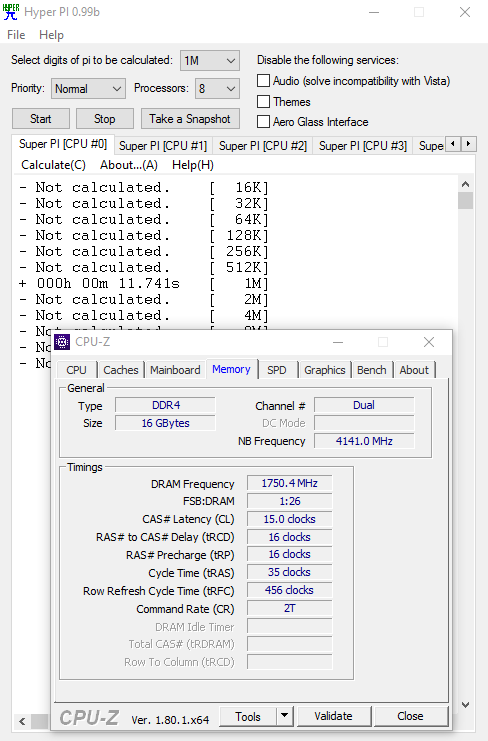Click the 1M result line 11.741s
The width and height of the screenshot is (488, 741).
click(x=144, y=284)
